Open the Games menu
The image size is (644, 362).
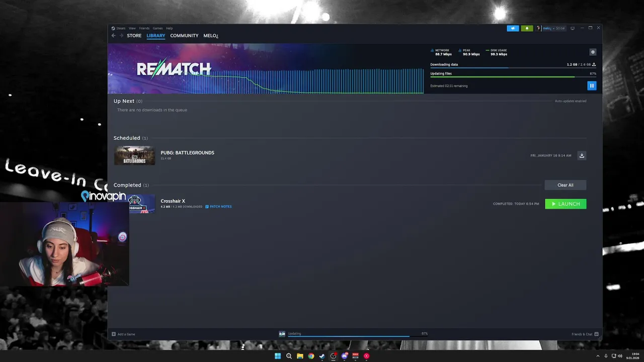pyautogui.click(x=157, y=28)
